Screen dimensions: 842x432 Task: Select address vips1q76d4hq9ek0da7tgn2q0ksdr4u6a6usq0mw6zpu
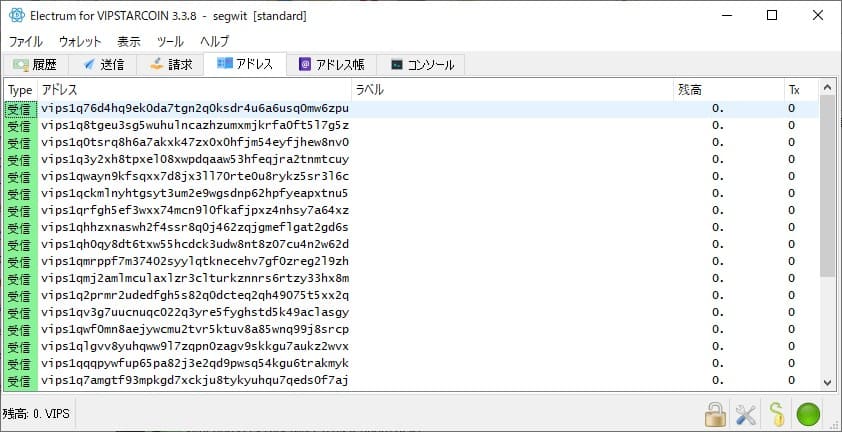click(x=195, y=109)
